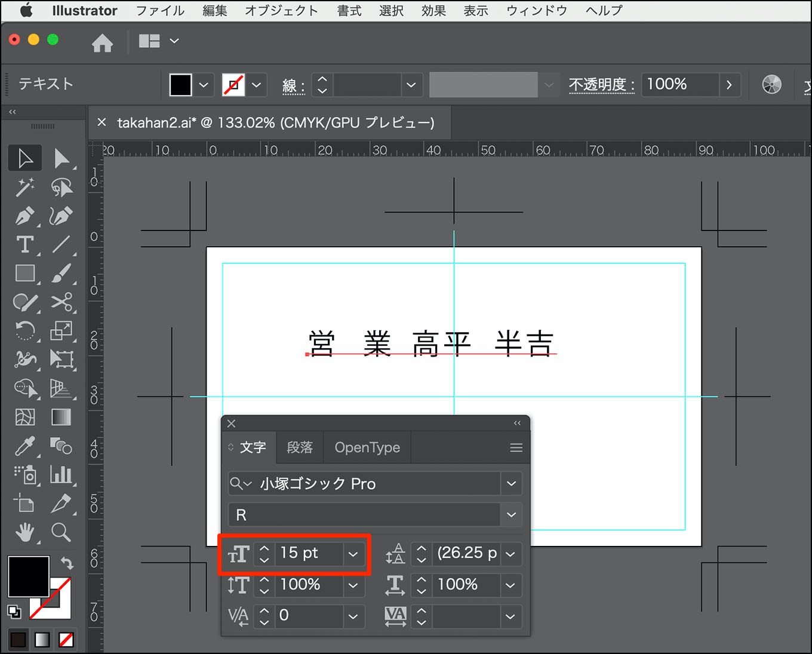Select the Blend tool
This screenshot has width=812, height=654.
[62, 446]
